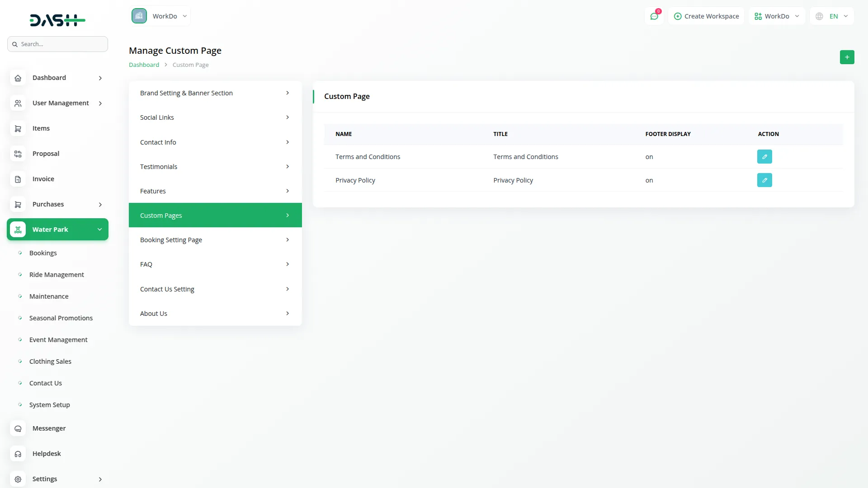
Task: Edit the Privacy Policy page entry
Action: coord(764,180)
